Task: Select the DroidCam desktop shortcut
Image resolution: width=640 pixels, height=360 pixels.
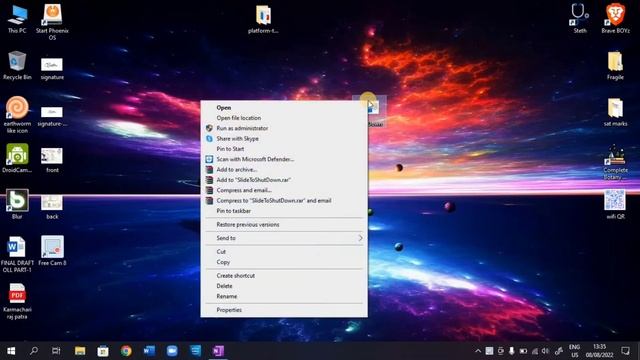Action: click(x=17, y=158)
